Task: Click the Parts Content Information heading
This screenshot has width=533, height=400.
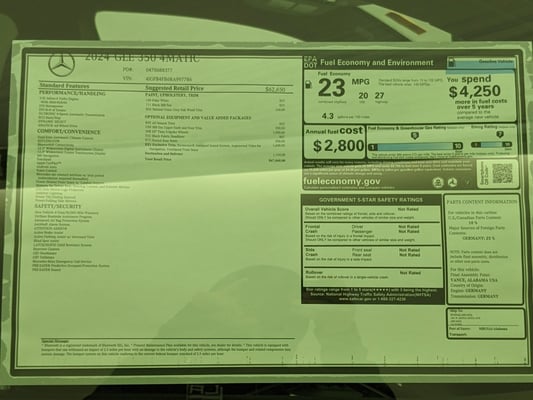Action: [x=482, y=202]
